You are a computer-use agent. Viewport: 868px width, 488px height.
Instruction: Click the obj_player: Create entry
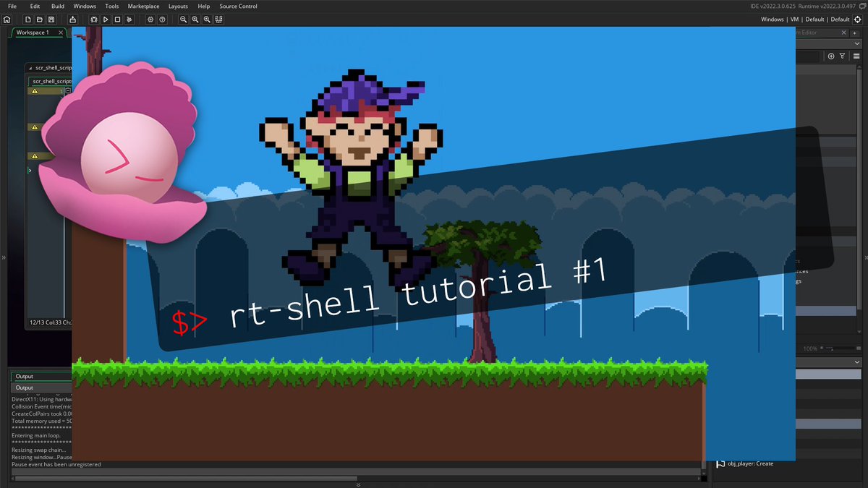pos(749,463)
